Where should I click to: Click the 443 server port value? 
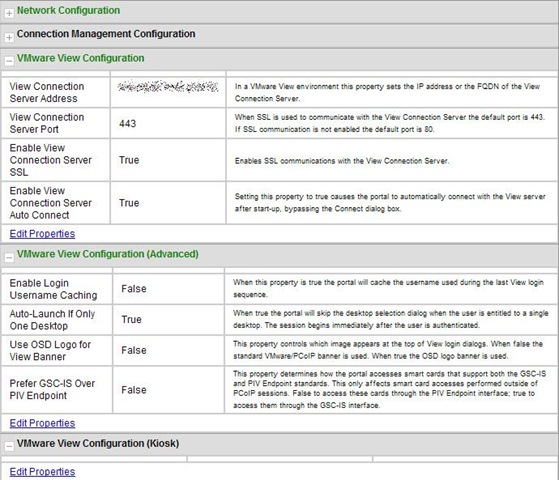128,123
